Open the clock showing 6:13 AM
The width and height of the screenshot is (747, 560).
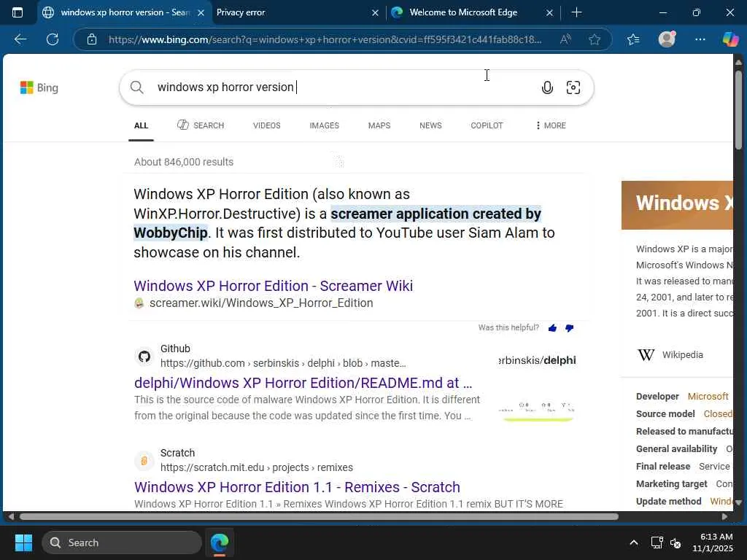click(x=713, y=542)
